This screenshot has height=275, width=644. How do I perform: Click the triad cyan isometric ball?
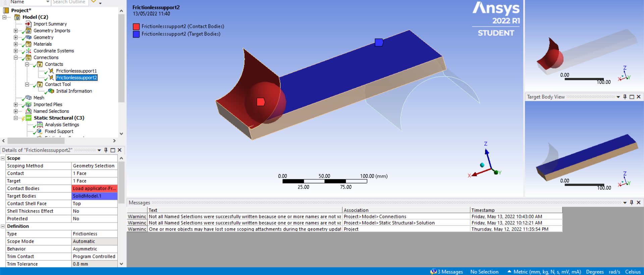pos(482,165)
